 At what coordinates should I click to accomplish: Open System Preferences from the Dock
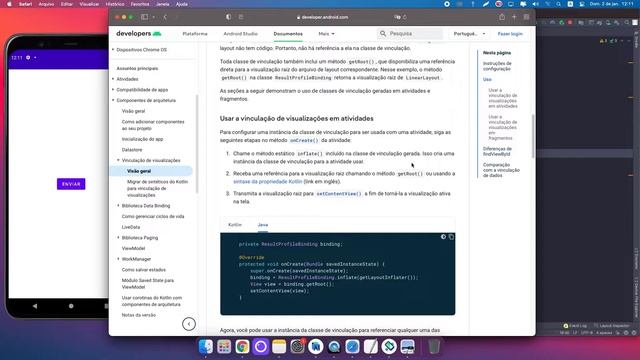click(298, 347)
